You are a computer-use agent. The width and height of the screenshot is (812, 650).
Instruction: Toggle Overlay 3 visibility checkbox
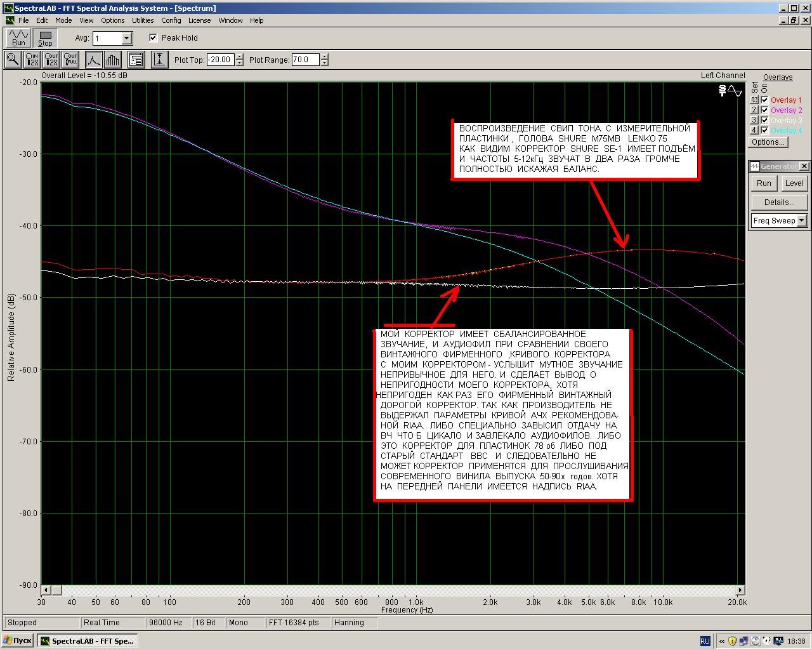[x=764, y=121]
